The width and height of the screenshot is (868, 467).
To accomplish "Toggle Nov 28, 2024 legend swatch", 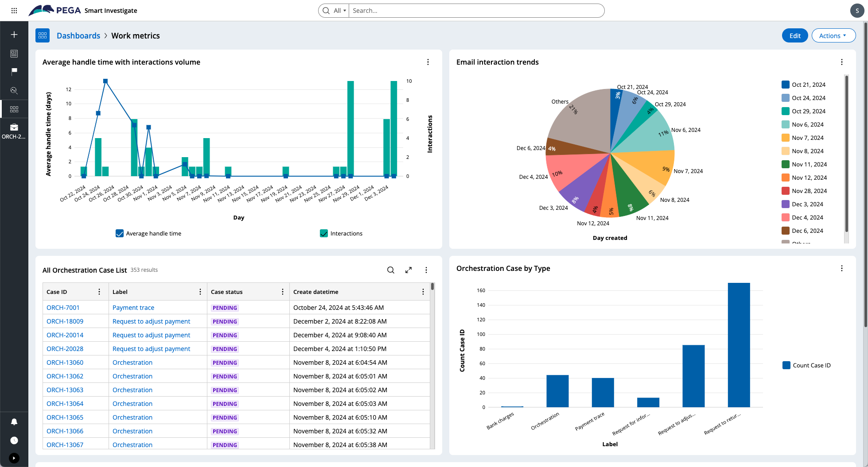I will point(786,191).
